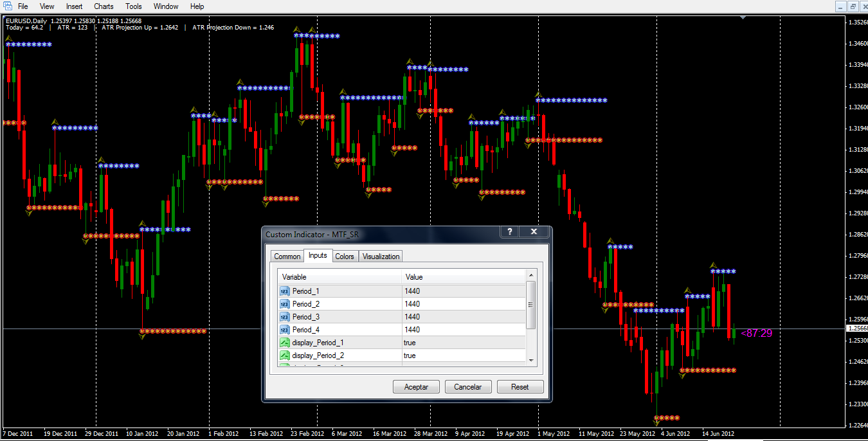Click the Period_3 integer variable icon

click(285, 317)
